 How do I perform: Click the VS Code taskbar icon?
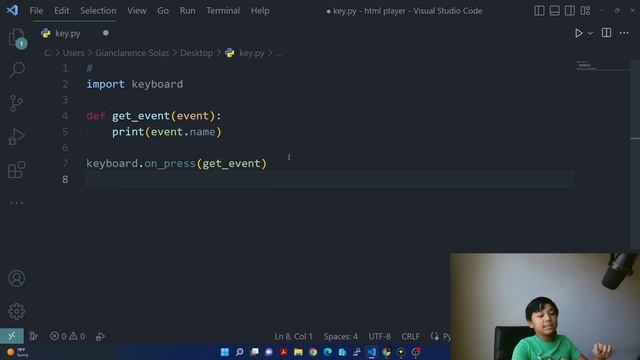(x=371, y=352)
